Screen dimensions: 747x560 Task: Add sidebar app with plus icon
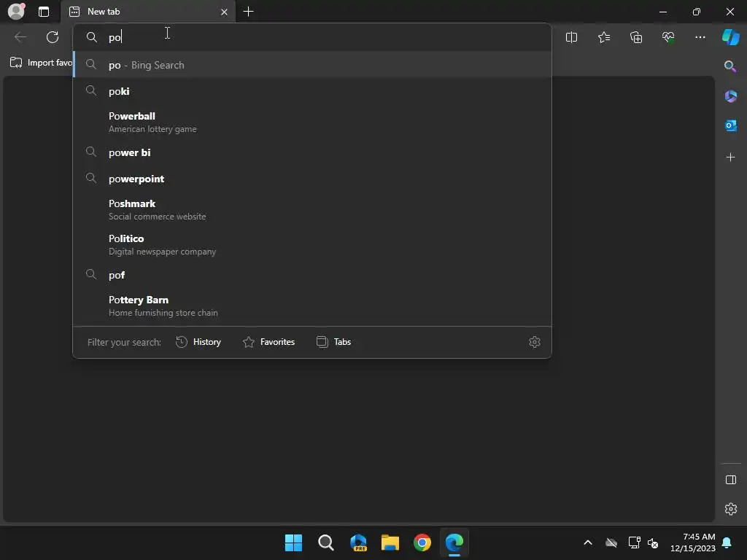click(730, 157)
